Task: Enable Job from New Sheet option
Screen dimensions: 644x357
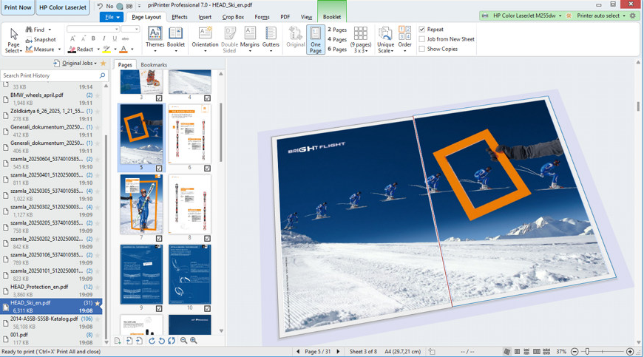Action: pos(422,39)
